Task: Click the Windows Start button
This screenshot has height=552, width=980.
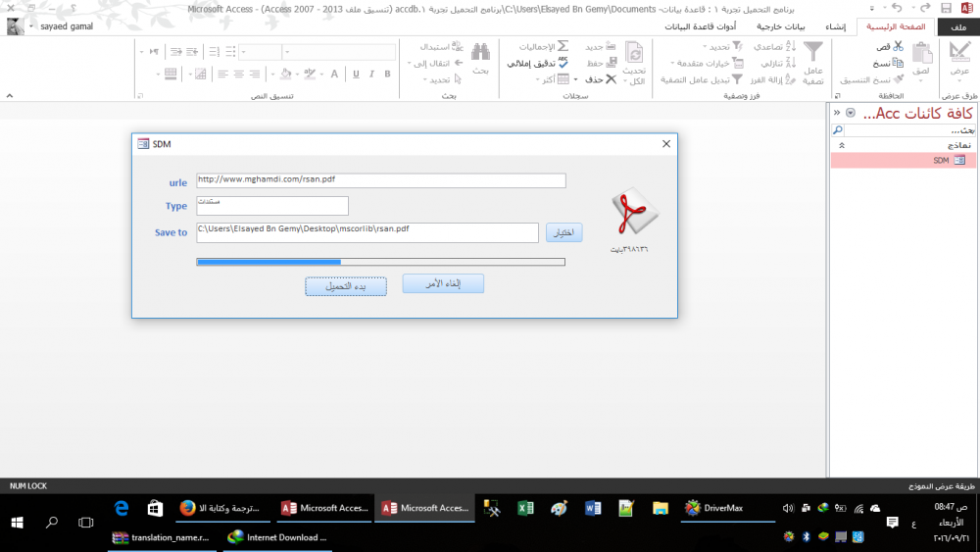Action: [x=17, y=522]
